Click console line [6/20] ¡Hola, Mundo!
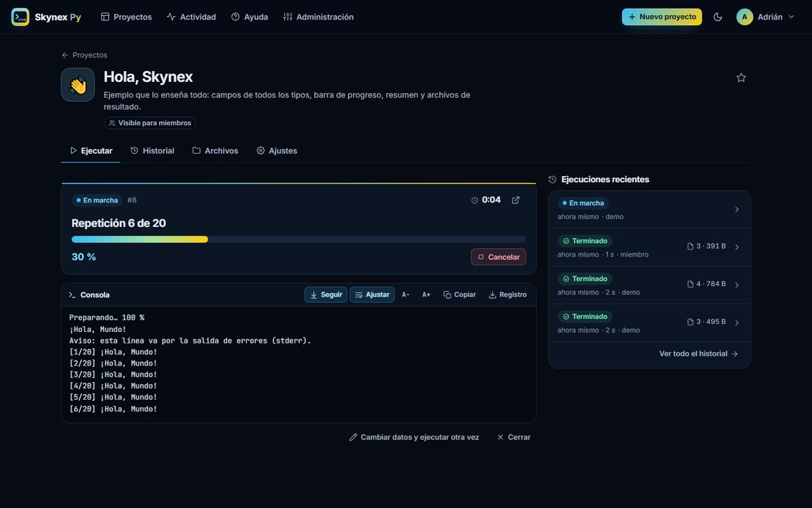Screen dimensions: 812x508 click(x=113, y=409)
